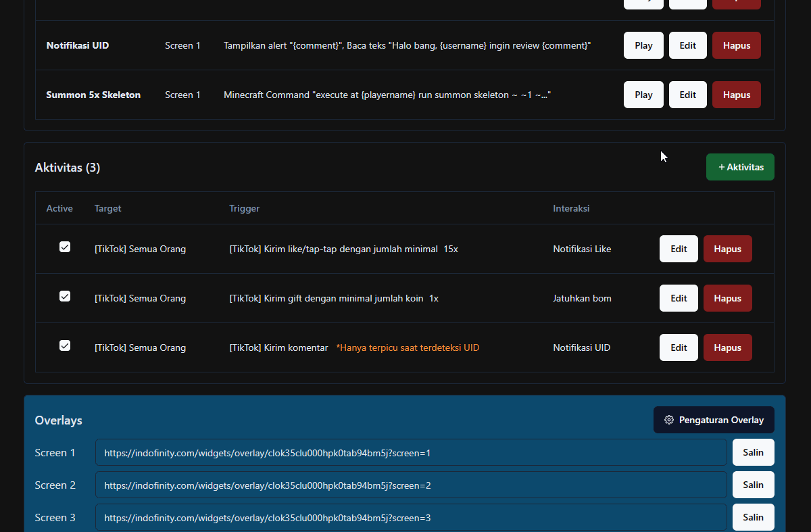Disable the Notifikasi UID activity checkbox
811x532 pixels.
(65, 346)
